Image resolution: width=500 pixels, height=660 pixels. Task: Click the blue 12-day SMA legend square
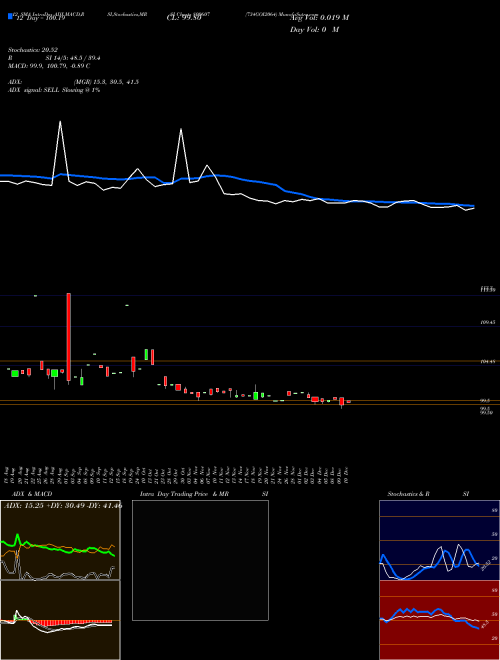(10, 17)
